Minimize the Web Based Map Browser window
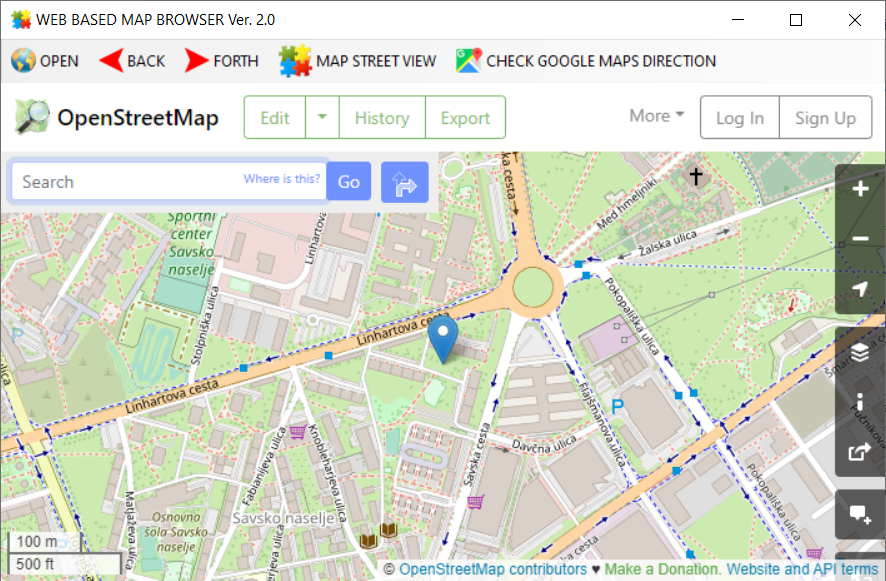The height and width of the screenshot is (581, 886). pos(737,20)
